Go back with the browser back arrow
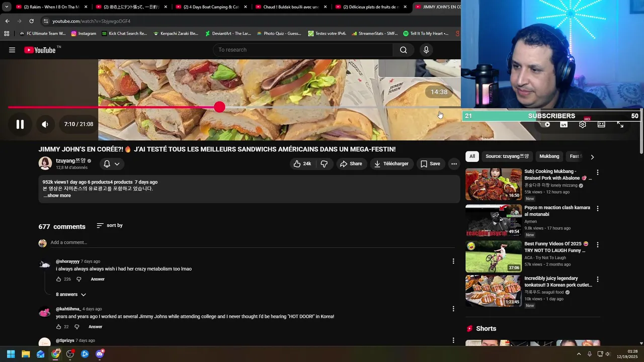 (7, 21)
